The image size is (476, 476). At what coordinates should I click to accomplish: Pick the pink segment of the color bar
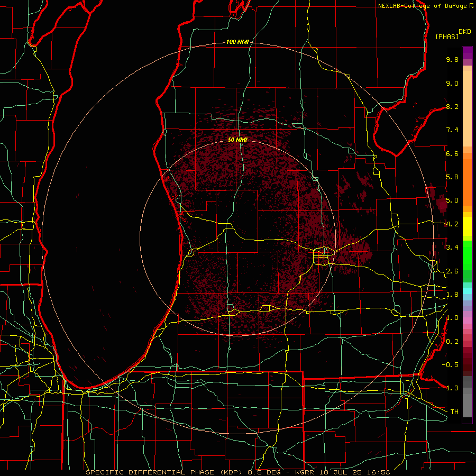tap(467, 321)
